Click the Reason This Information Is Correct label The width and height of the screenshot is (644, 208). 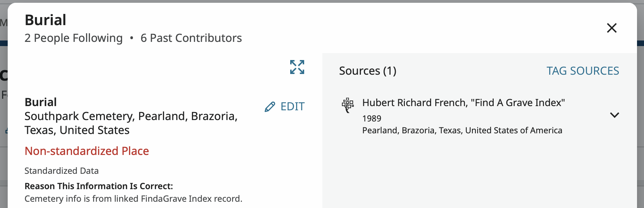tap(99, 186)
